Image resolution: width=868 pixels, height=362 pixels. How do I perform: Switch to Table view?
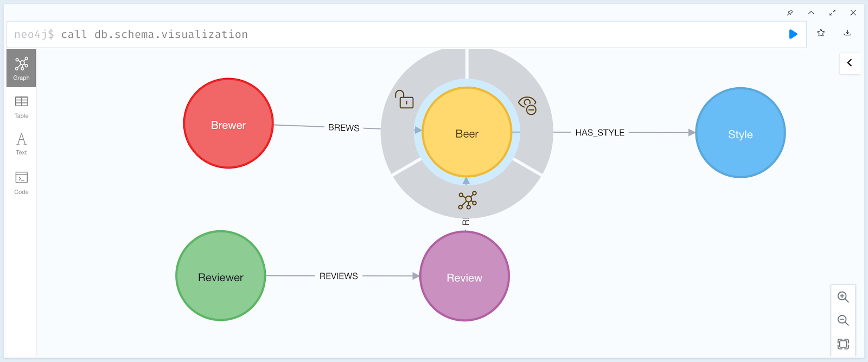click(x=21, y=107)
